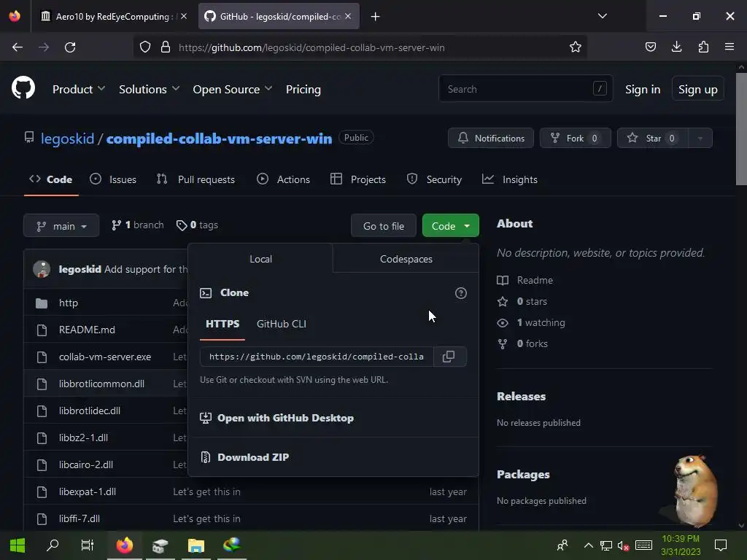Click the Sign up button

698,88
